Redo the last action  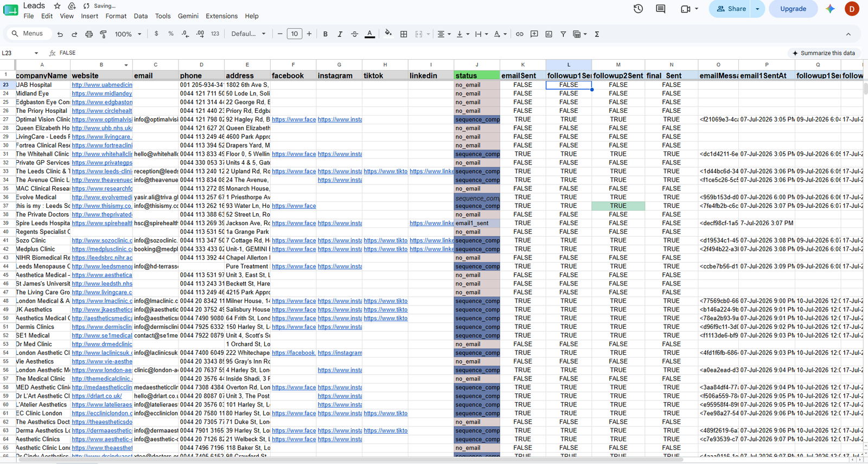(74, 34)
